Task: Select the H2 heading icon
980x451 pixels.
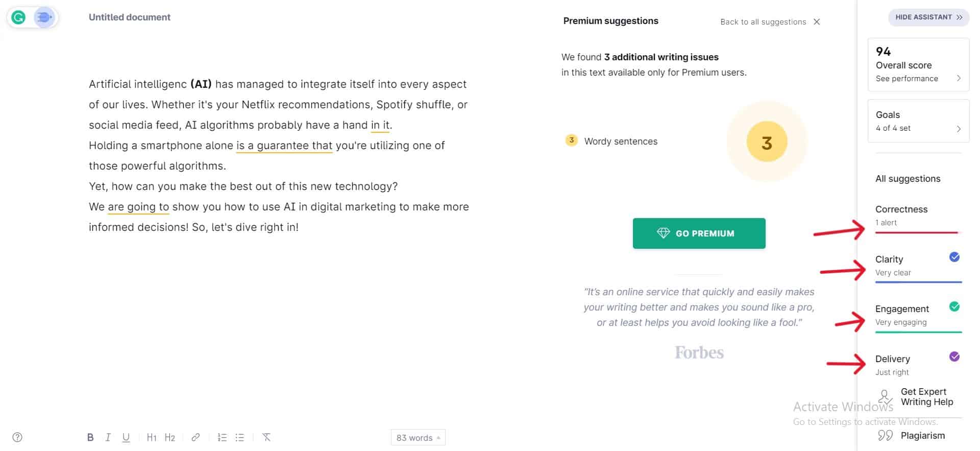Action: click(170, 437)
